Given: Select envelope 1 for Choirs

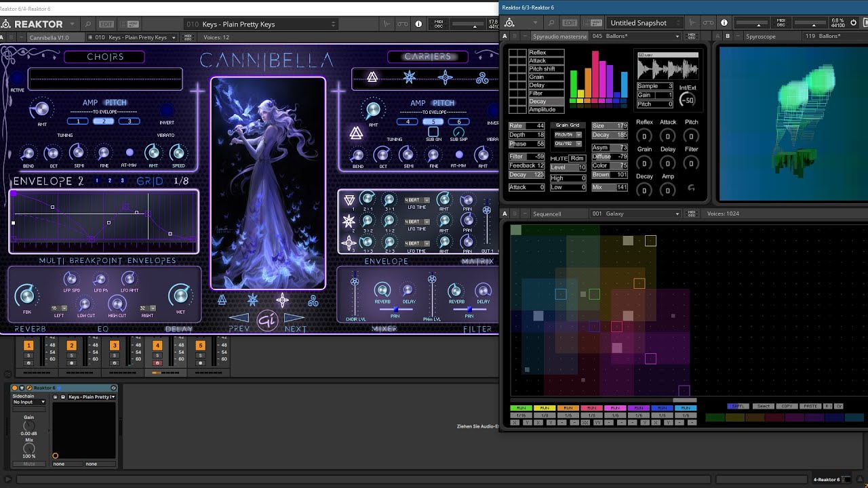Looking at the screenshot, I should point(78,121).
